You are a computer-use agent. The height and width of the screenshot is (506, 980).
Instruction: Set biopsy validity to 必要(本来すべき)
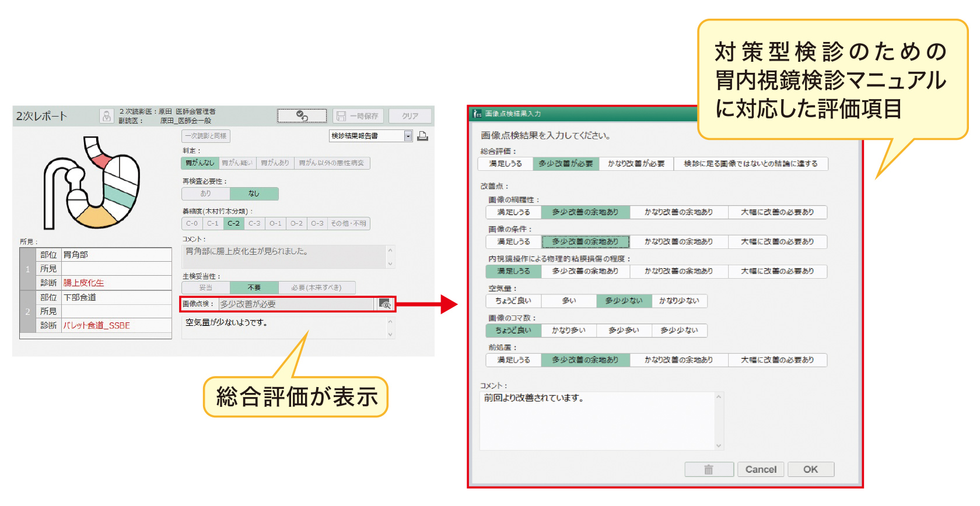pos(316,287)
